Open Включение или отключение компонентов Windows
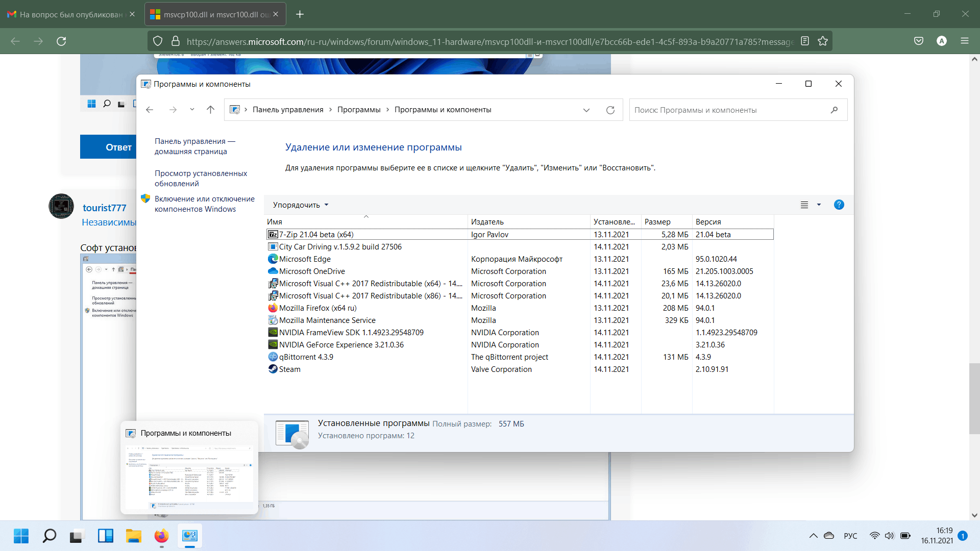Viewport: 980px width, 551px height. point(204,204)
